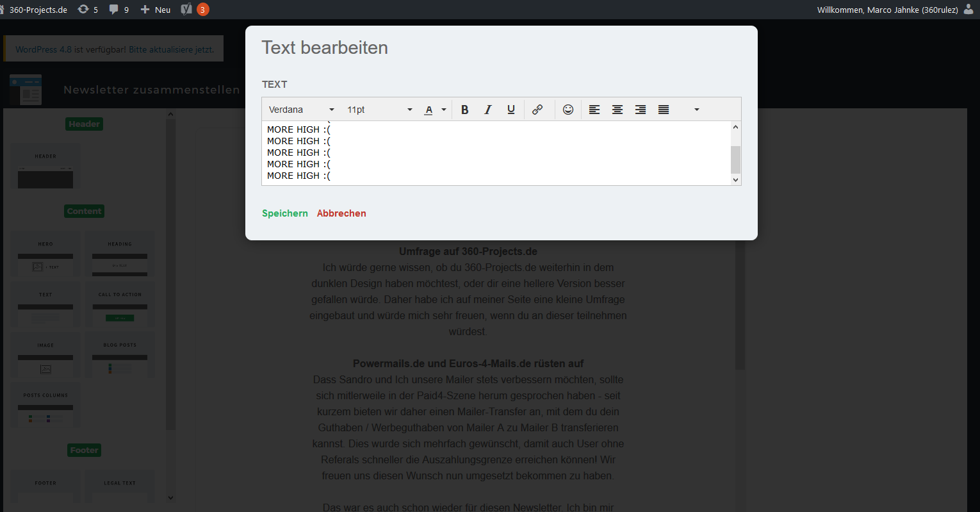Expand the text color picker arrow
Viewport: 980px width, 512px height.
click(x=444, y=110)
